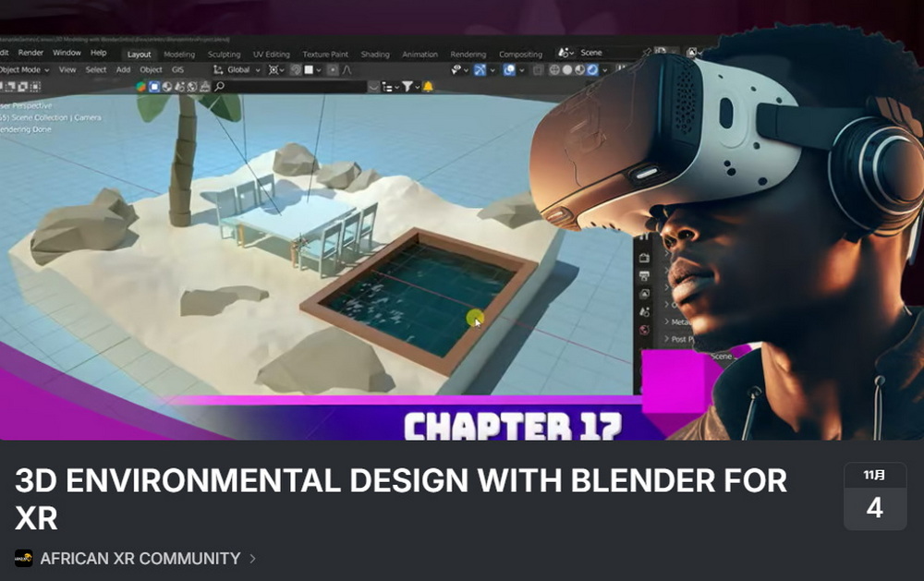The width and height of the screenshot is (924, 581).
Task: Open the viewport View menu
Action: coord(67,69)
